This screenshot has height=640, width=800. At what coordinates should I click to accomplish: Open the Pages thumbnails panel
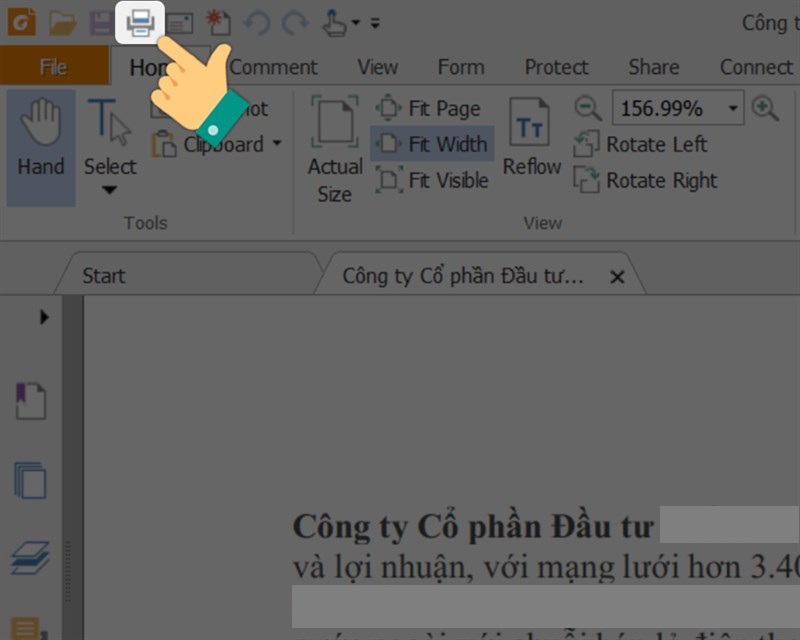pos(30,480)
